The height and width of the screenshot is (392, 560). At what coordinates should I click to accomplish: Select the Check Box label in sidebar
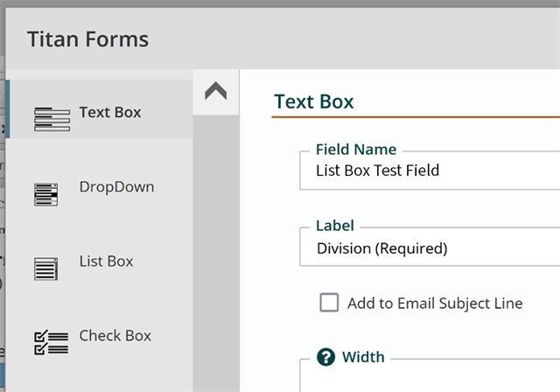(115, 336)
